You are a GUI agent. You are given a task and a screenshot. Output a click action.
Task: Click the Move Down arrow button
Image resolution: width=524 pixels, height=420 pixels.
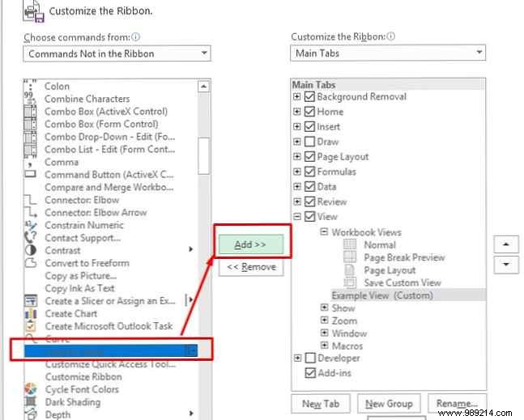coord(506,265)
